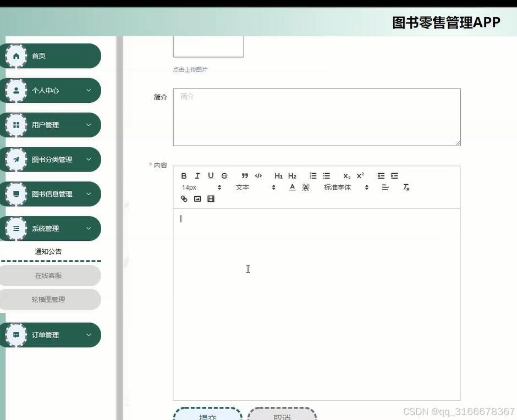Toggle bold formatting in content editor
This screenshot has height=420, width=517.
point(184,176)
